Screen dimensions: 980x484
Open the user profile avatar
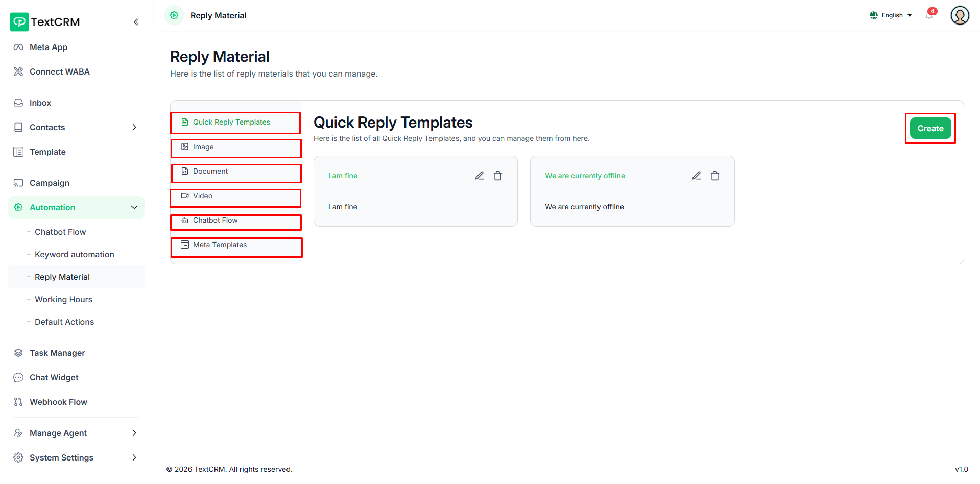tap(960, 15)
